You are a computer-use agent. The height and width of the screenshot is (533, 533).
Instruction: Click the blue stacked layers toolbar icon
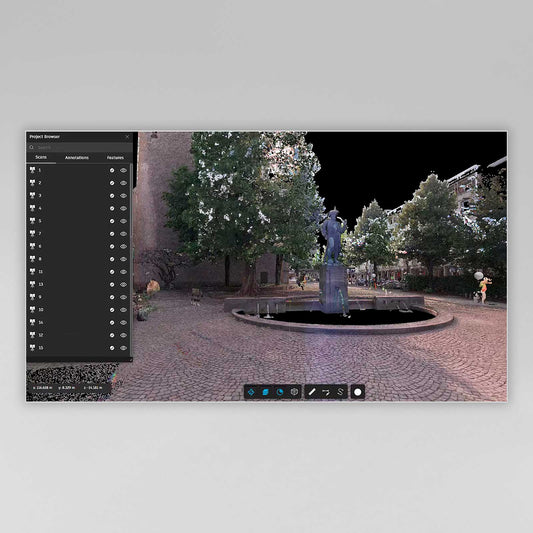click(x=265, y=392)
